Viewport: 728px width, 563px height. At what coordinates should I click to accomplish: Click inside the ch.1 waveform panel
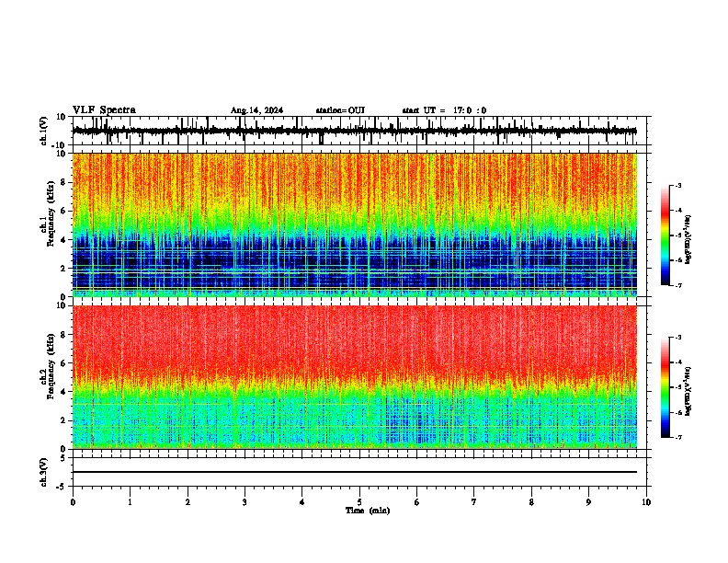click(x=359, y=131)
